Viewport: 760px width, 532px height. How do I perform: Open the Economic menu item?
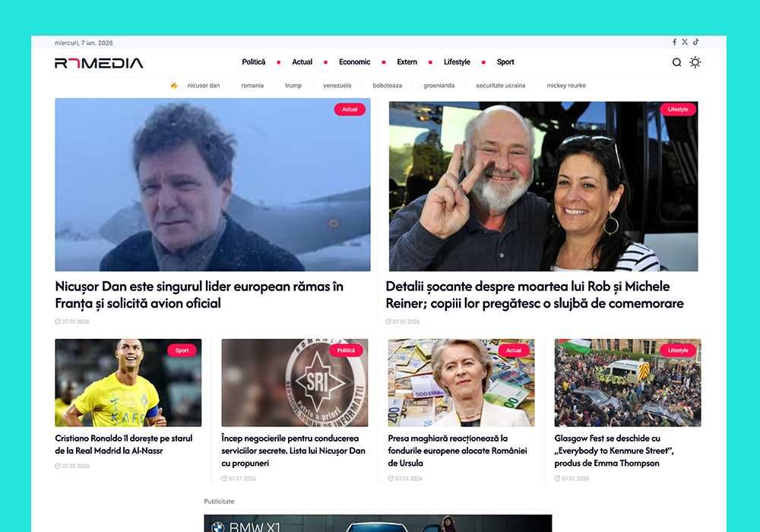354,62
